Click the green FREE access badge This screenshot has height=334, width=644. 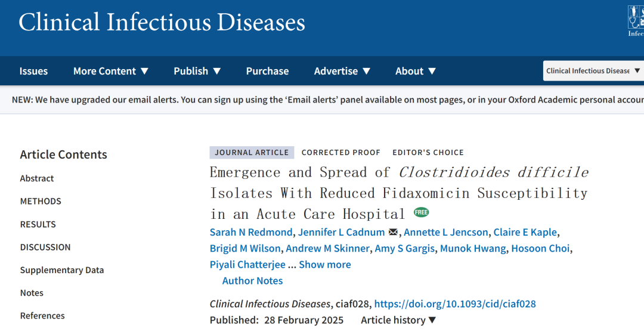[421, 212]
